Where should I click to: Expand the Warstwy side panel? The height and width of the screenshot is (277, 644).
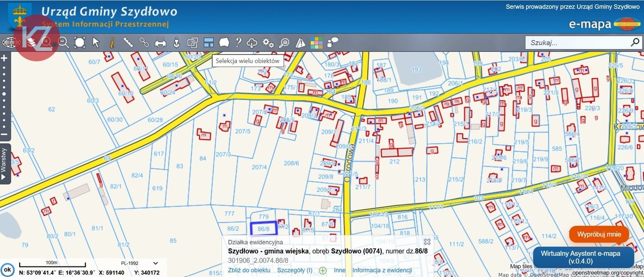[5, 163]
